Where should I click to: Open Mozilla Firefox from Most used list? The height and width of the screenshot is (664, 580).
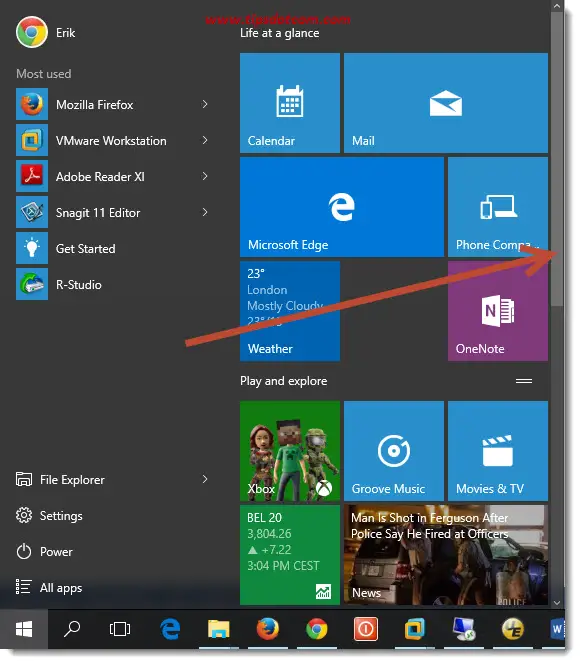(112, 104)
